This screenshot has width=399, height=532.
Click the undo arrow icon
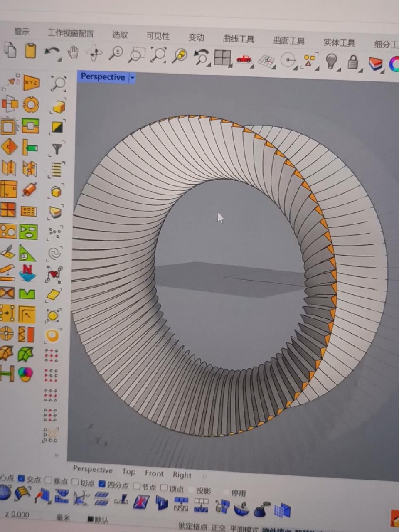[x=52, y=52]
